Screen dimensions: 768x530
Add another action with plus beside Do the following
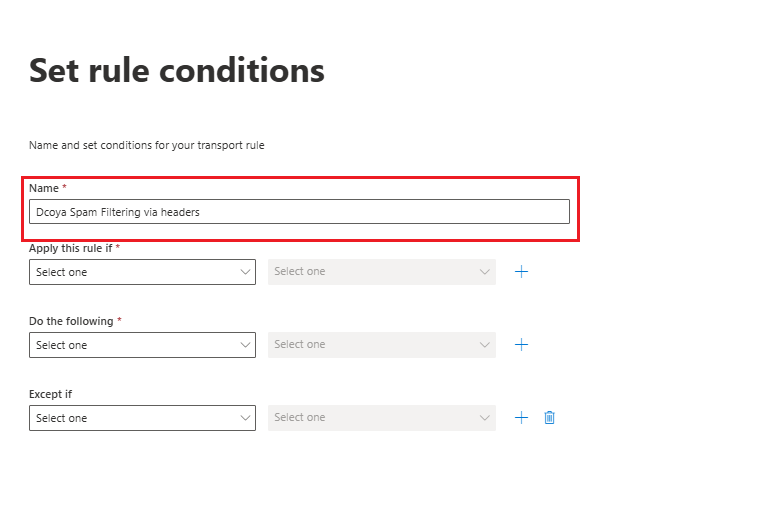point(522,345)
